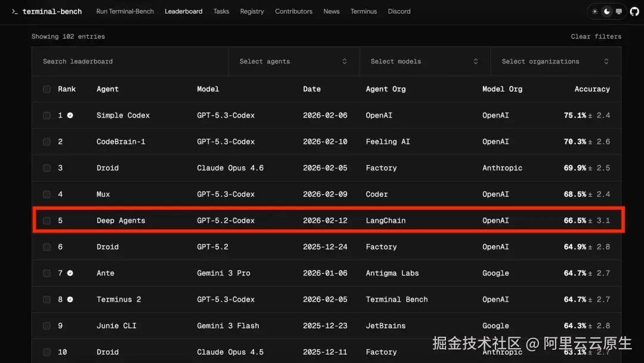The height and width of the screenshot is (363, 644).
Task: Select system theme monitor icon
Action: pos(619,11)
